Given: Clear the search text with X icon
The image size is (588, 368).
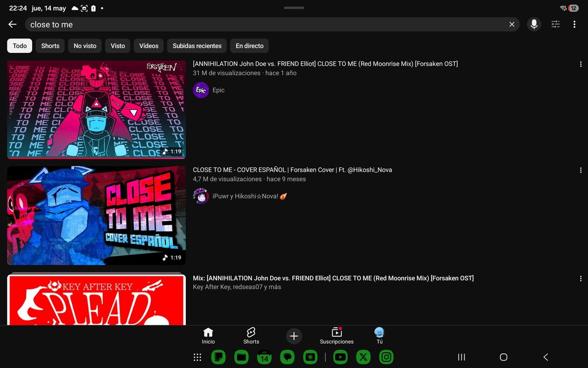Looking at the screenshot, I should tap(512, 25).
